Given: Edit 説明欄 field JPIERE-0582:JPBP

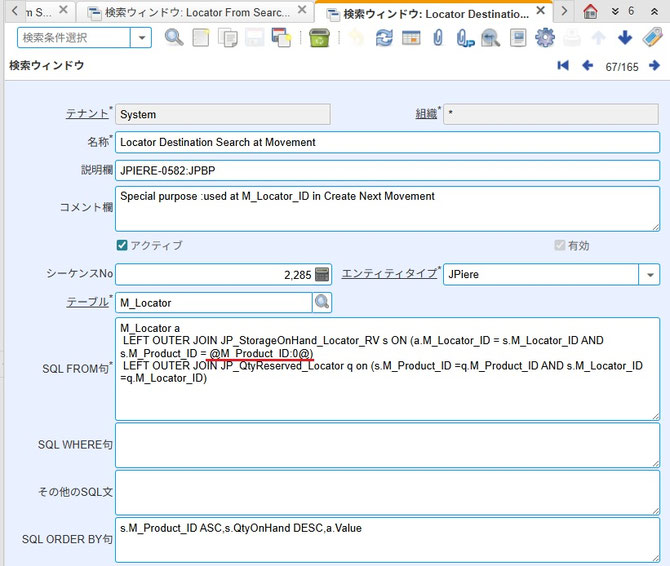Looking at the screenshot, I should click(387, 170).
